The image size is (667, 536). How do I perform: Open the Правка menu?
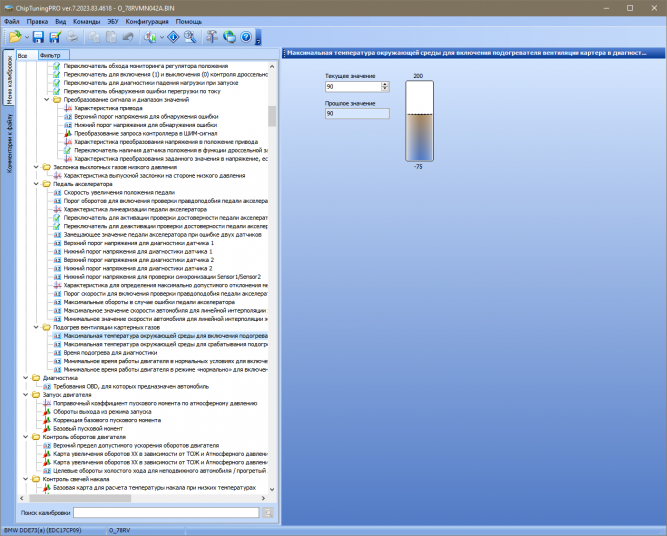pyautogui.click(x=37, y=21)
